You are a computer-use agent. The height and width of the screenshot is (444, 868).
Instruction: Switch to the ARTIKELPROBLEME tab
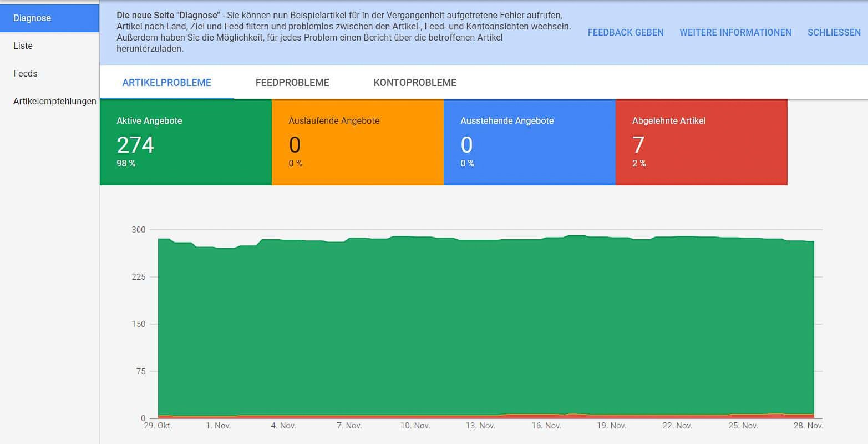[x=166, y=83]
